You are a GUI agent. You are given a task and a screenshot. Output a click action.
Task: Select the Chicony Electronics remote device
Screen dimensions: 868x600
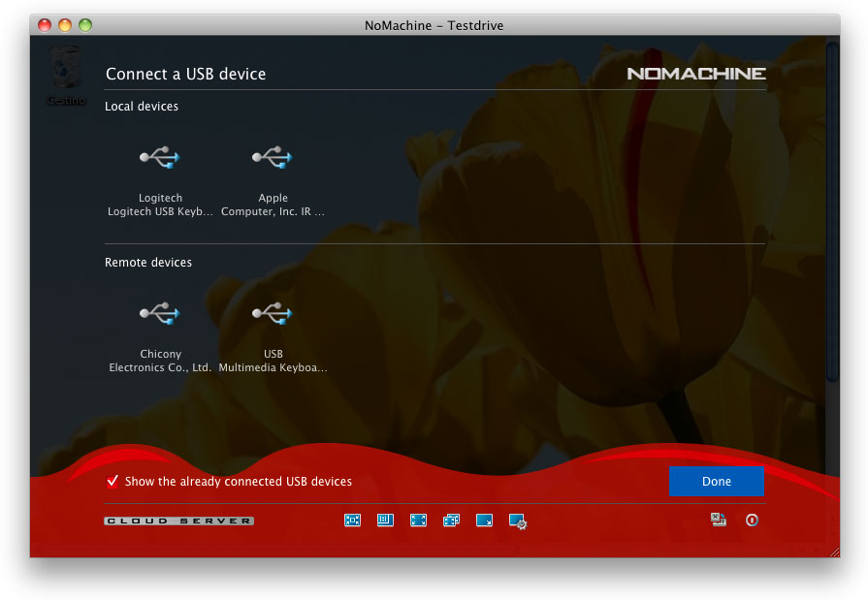click(160, 313)
